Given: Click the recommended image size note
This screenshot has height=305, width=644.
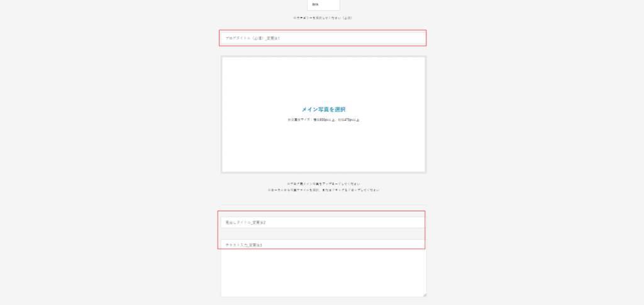Looking at the screenshot, I should [323, 119].
